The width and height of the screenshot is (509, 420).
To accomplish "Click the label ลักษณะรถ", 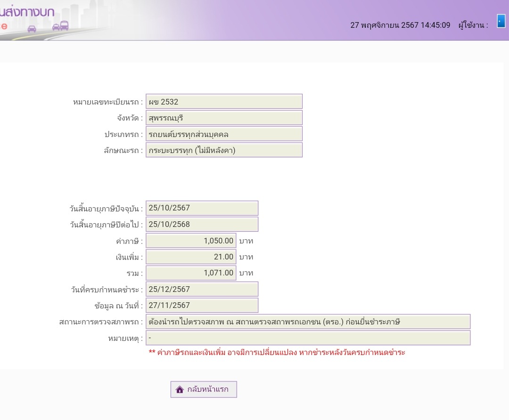I will pos(123,151).
